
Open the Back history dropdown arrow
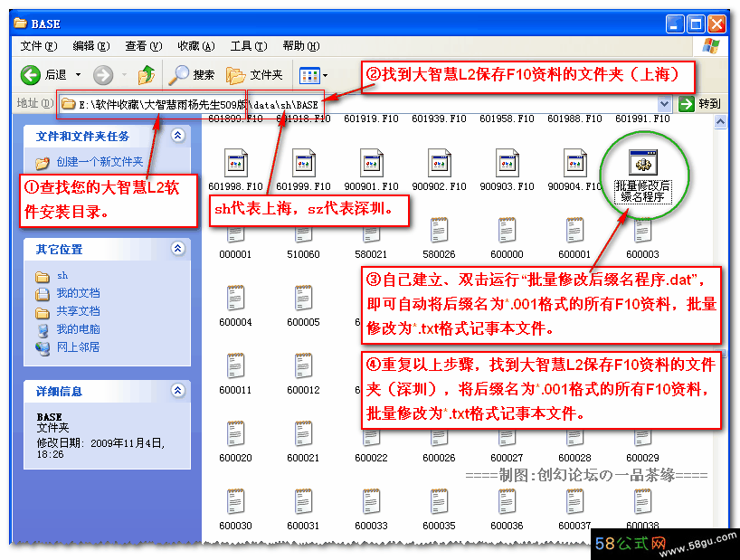tap(79, 75)
